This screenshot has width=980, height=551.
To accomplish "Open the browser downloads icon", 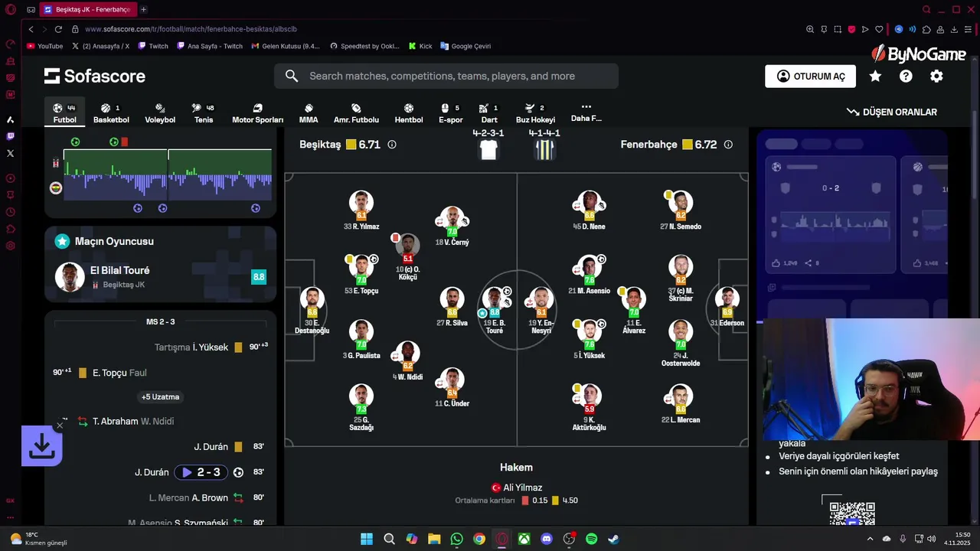I will click(954, 29).
